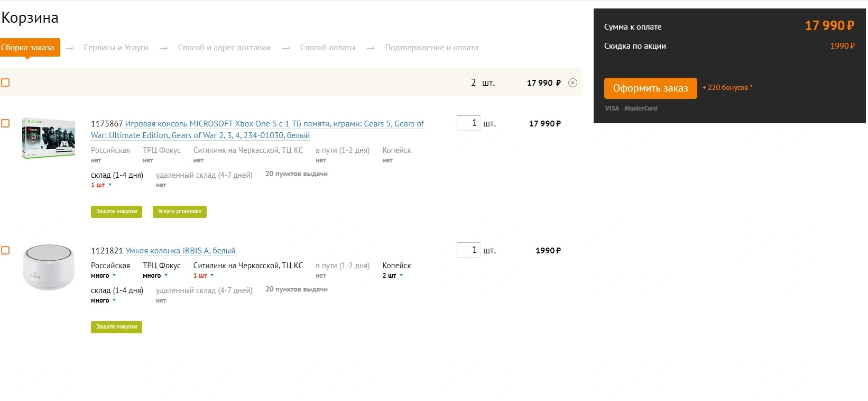
Task: Click the orange 1990 ₽ discount amount in the summary
Action: (843, 46)
